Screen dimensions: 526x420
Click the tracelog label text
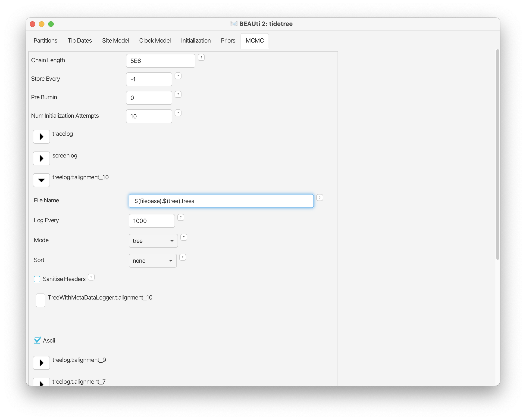63,134
